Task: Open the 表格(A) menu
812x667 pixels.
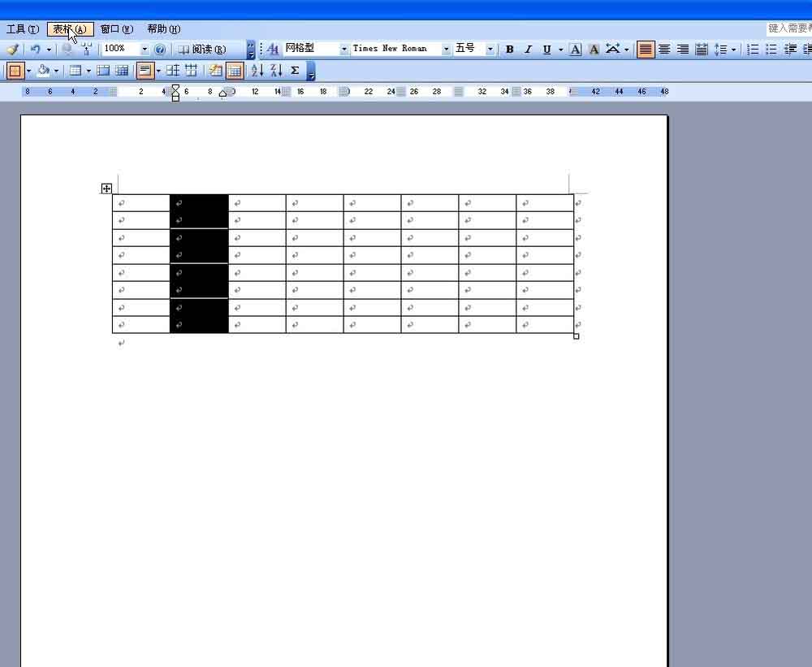Action: (70, 29)
